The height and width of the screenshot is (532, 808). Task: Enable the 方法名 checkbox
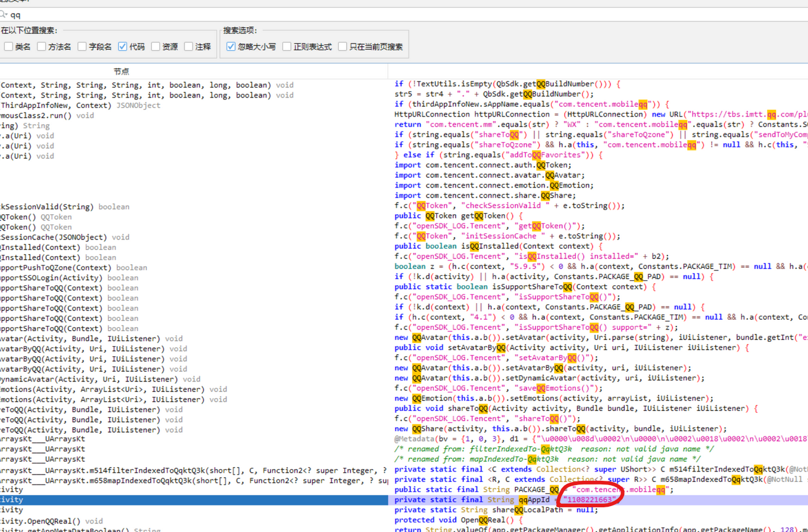(41, 46)
